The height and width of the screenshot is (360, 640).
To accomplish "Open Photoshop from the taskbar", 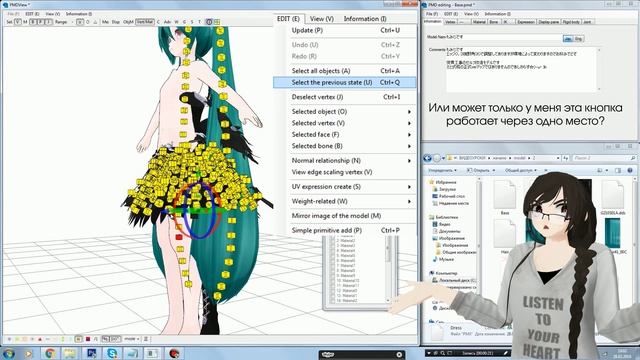I will [92, 353].
